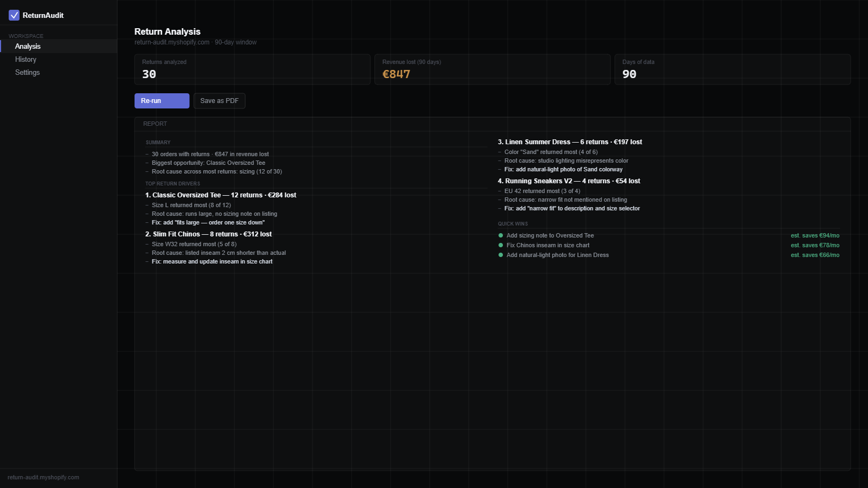Click 'Fix: measure and update inseam' line
Screen dimensions: 868x488
212,261
